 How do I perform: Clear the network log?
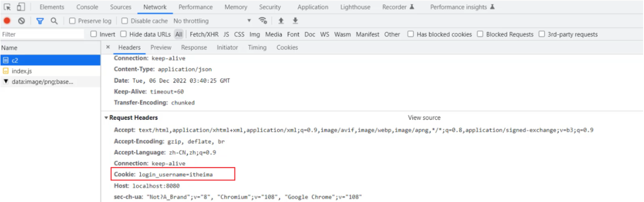click(x=21, y=21)
